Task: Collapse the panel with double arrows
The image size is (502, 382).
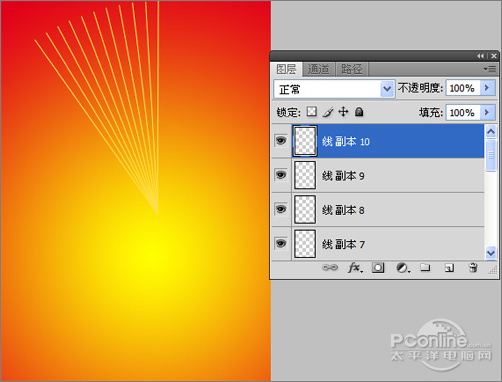Action: (x=480, y=56)
